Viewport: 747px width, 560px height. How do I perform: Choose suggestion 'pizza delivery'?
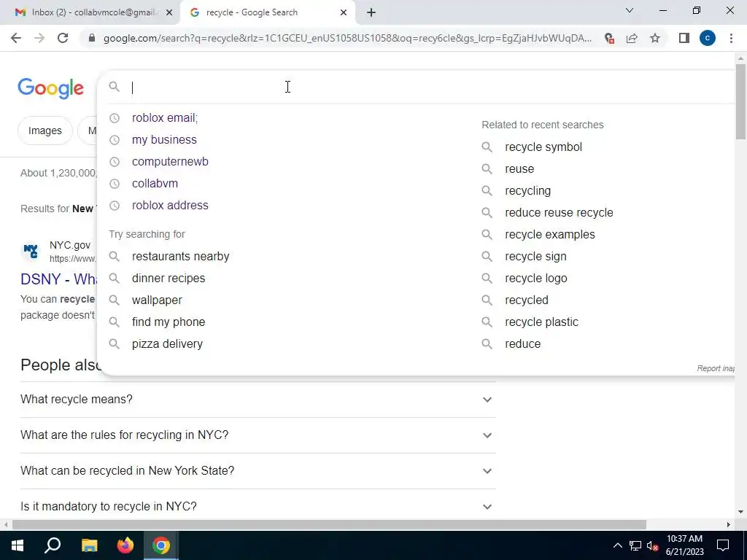coord(167,344)
